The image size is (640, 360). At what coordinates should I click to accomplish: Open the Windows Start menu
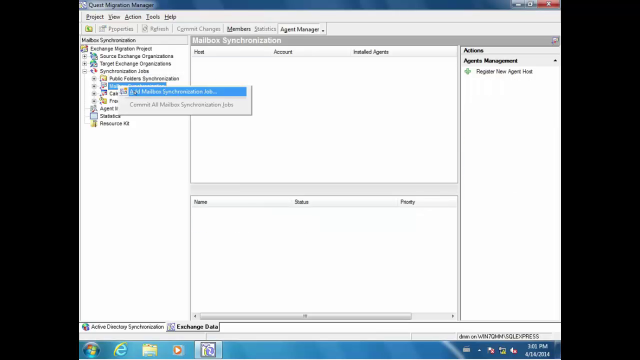[91, 350]
